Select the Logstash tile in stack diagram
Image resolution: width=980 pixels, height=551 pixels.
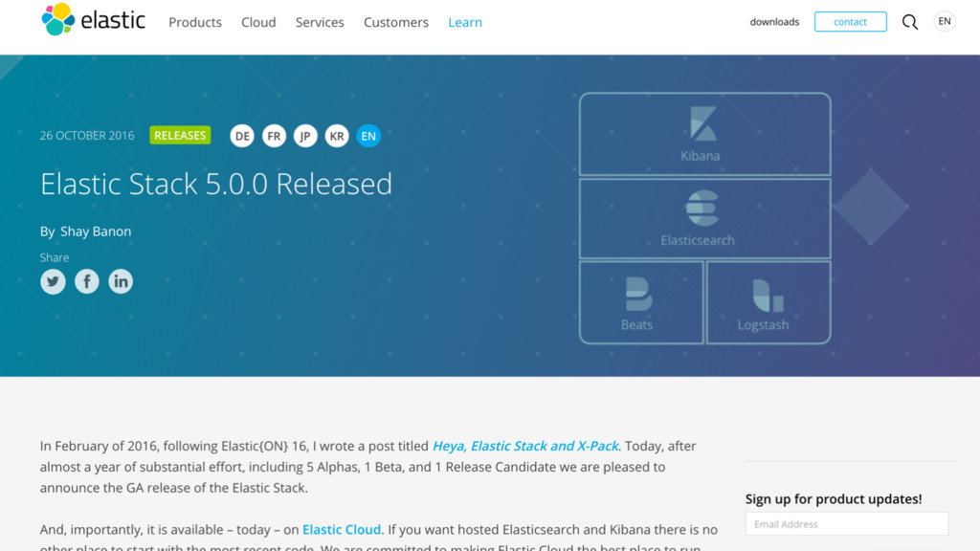coord(768,302)
